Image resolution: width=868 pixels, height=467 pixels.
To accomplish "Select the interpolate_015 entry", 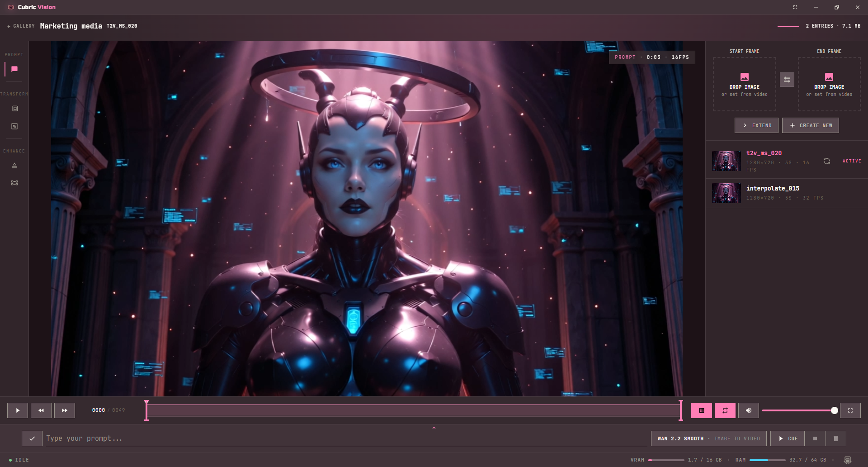I will tap(787, 193).
